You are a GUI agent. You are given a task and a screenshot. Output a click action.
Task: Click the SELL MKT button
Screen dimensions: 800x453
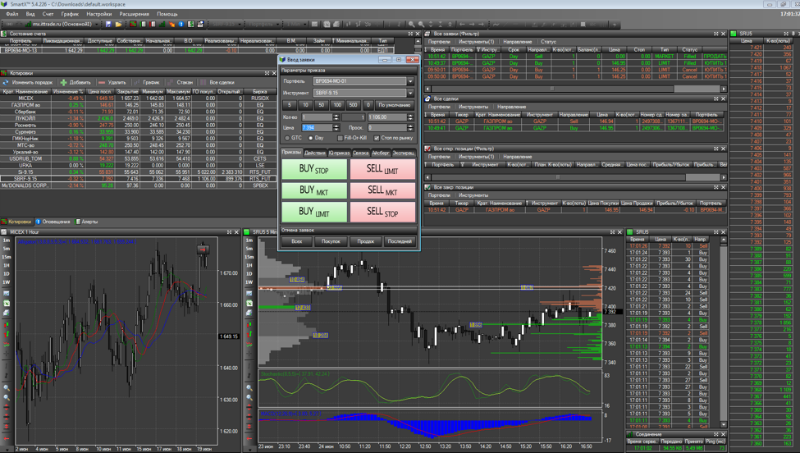click(383, 191)
